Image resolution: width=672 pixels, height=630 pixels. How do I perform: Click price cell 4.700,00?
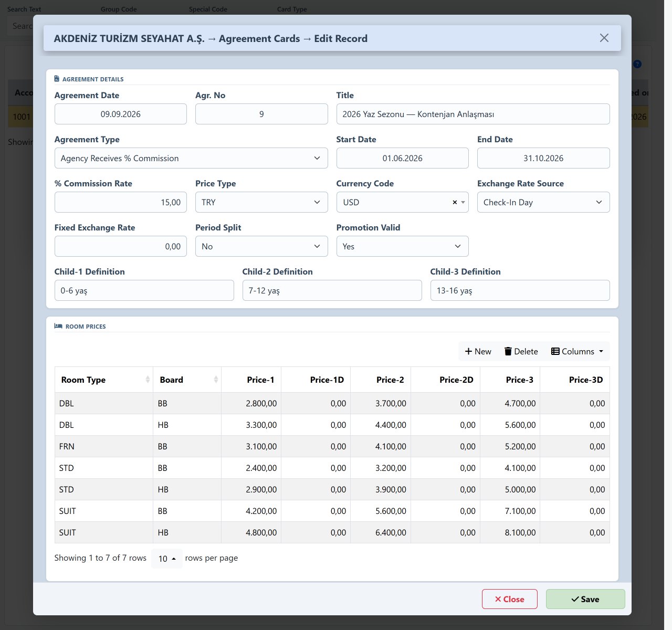(x=510, y=403)
